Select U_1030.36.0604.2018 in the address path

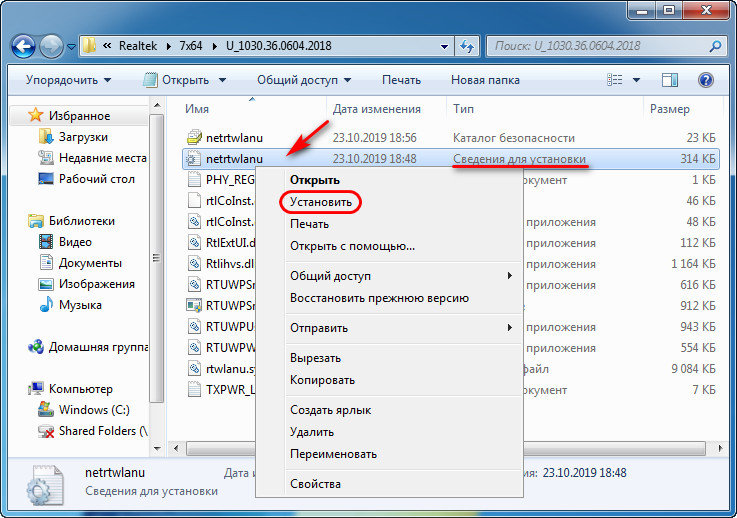(x=278, y=46)
